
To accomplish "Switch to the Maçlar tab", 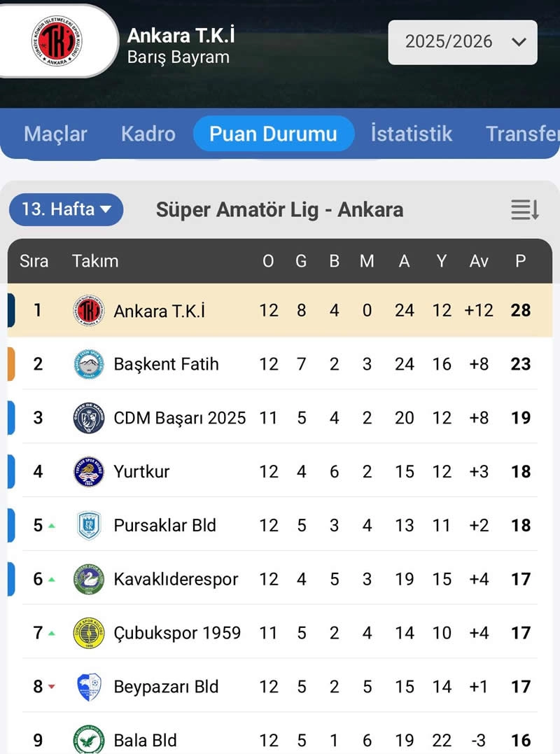I will (55, 134).
